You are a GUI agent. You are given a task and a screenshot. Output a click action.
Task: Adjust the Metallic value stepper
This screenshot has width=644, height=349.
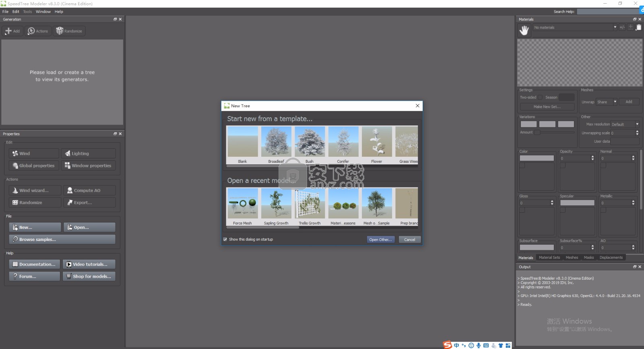click(633, 203)
